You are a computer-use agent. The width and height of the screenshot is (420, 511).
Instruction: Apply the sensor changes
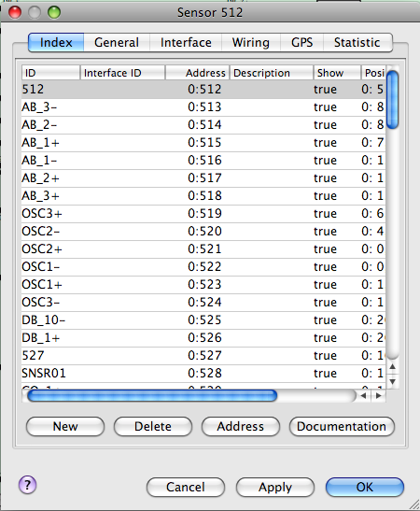pos(275,488)
